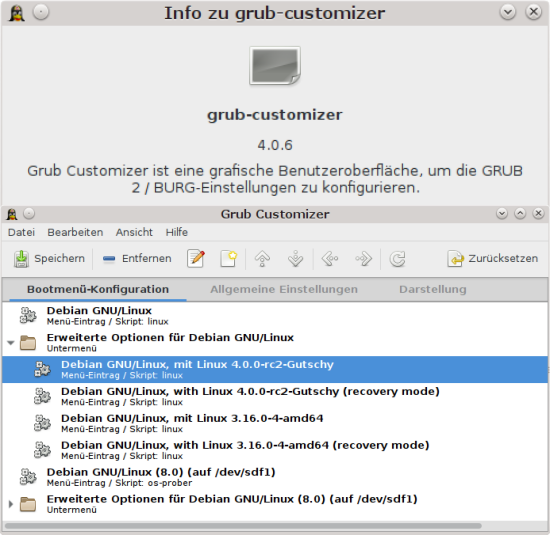Click Tux window menu icon in Info window
This screenshot has height=535, width=550.
(x=16, y=13)
